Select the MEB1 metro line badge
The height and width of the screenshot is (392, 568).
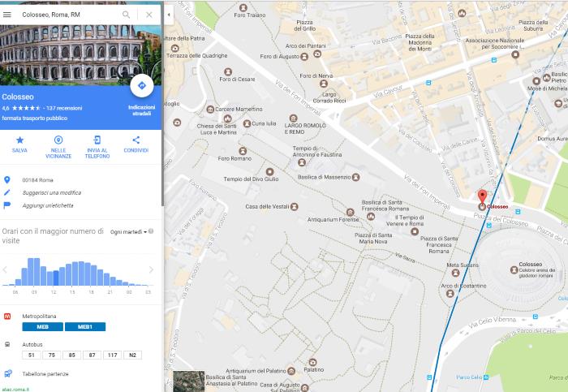click(85, 327)
